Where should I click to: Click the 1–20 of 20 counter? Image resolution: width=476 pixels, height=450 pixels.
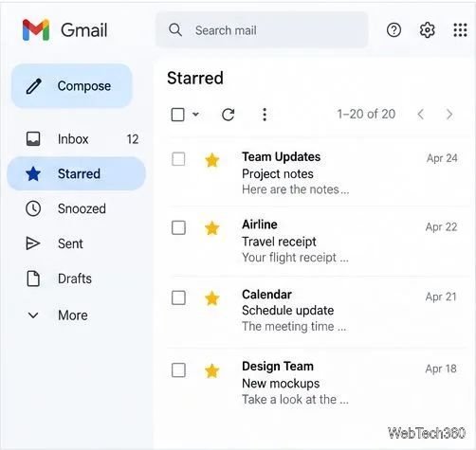click(x=366, y=114)
